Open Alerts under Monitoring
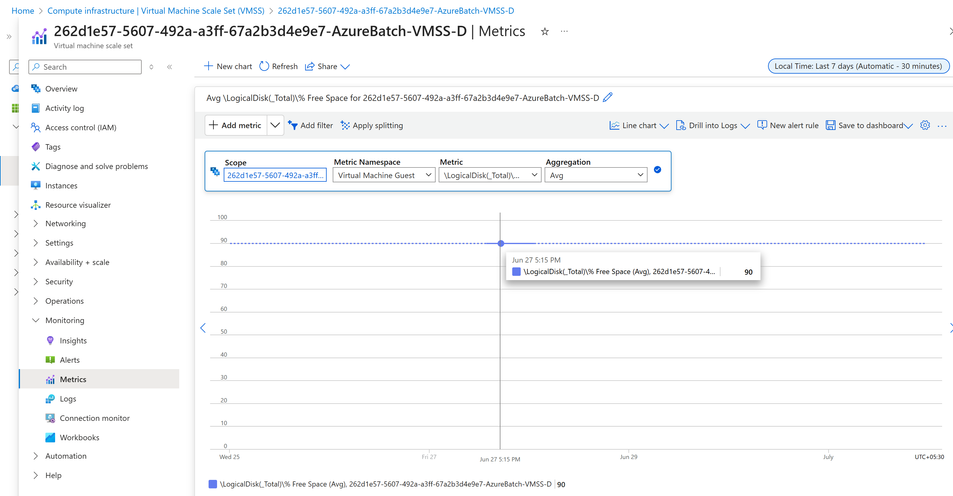953x496 pixels. coord(69,360)
